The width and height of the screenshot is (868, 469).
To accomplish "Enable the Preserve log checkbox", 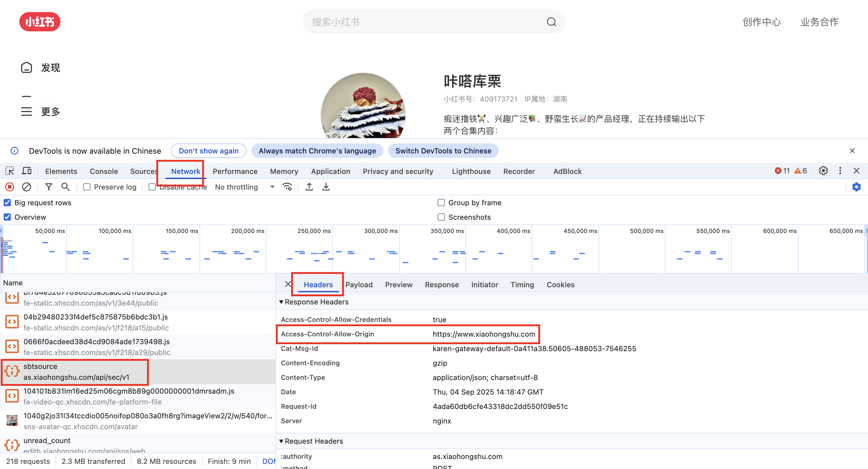I will [87, 187].
